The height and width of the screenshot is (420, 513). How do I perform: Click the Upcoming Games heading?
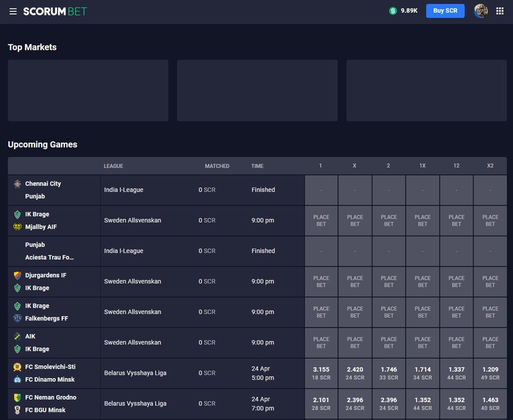(42, 144)
